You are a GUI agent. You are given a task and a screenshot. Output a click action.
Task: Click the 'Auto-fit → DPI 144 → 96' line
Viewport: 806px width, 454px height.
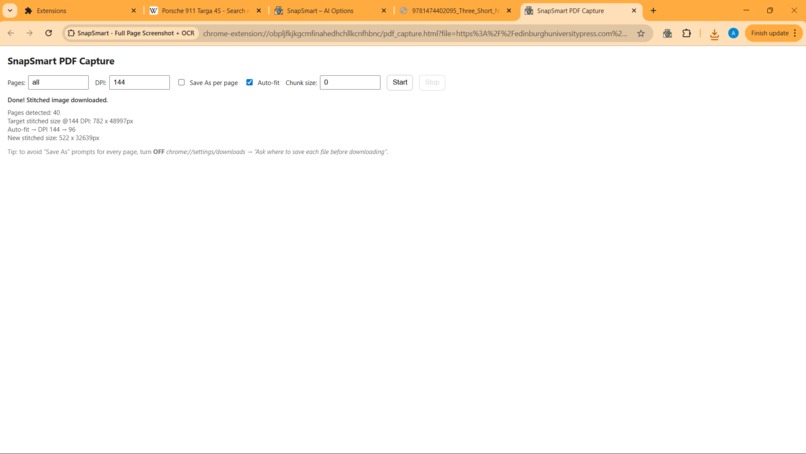point(41,130)
